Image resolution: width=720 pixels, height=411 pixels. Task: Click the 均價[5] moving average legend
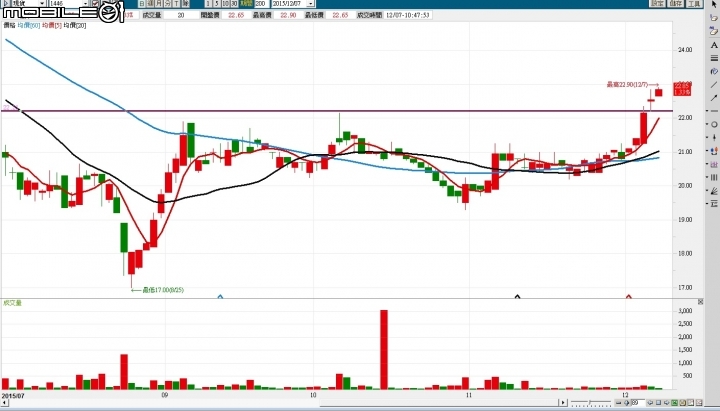[x=51, y=25]
